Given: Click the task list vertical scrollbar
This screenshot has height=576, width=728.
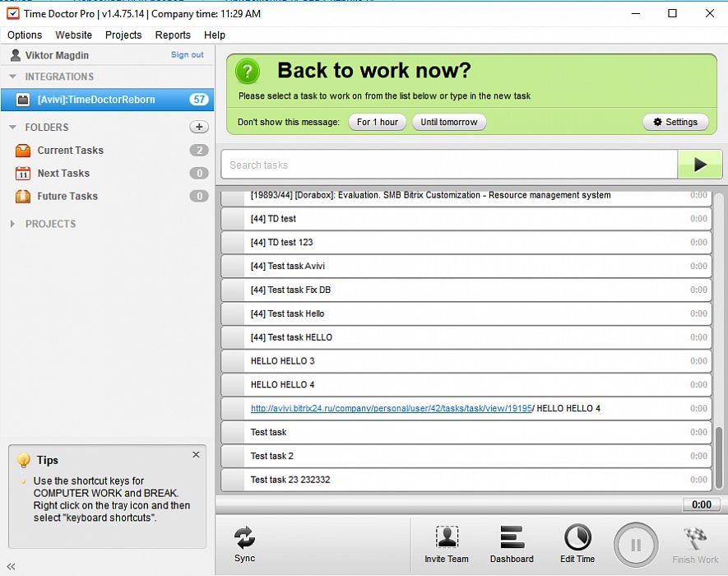Looking at the screenshot, I should [719, 458].
